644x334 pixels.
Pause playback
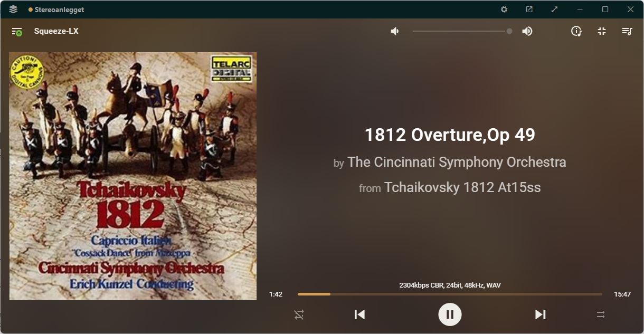(x=450, y=314)
